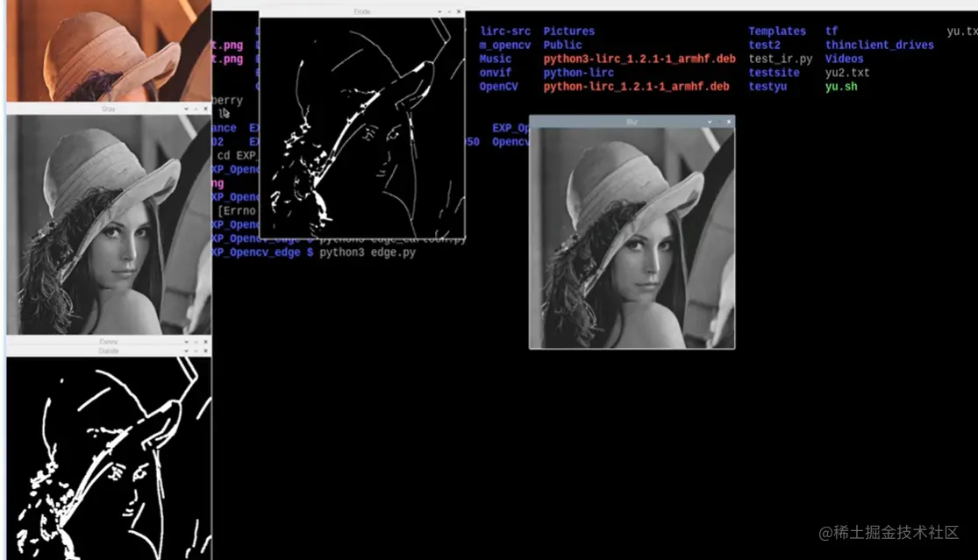Click the edge image in the Dialate window

click(109, 458)
